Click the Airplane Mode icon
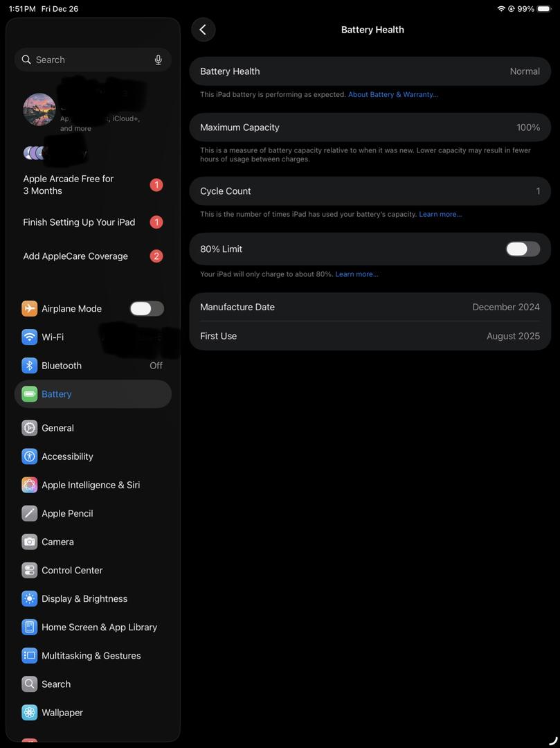560x748 pixels. 30,309
